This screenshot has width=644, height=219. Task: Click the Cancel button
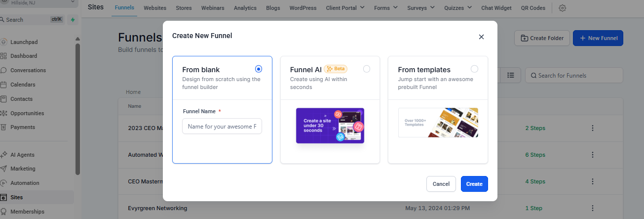point(441,184)
